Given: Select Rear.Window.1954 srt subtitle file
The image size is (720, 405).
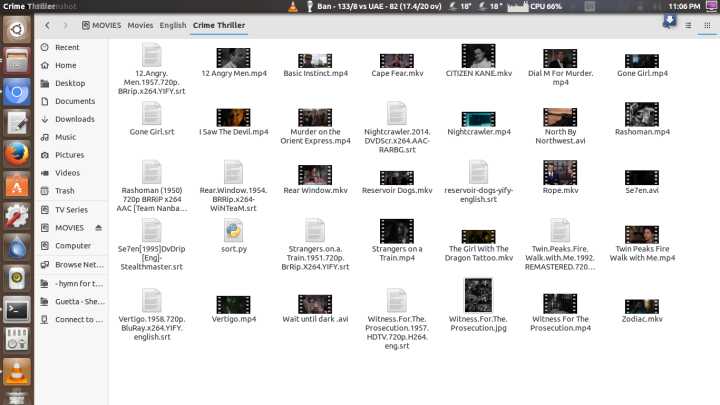Looking at the screenshot, I should pyautogui.click(x=234, y=186).
